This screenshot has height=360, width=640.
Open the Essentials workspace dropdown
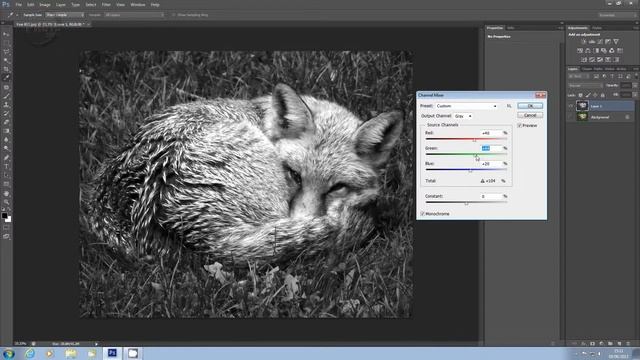[x=617, y=15]
